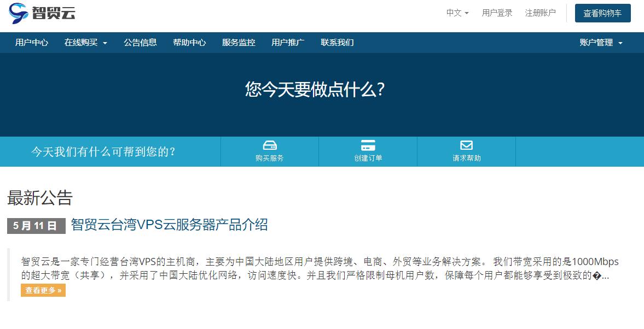Click the 今天我们有什么可帮到您的? text

[x=103, y=152]
